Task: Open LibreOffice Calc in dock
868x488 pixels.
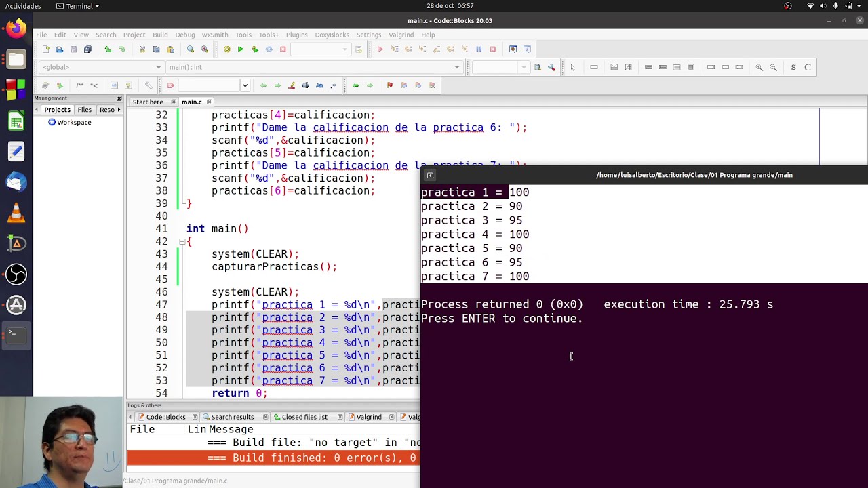Action: (x=16, y=121)
